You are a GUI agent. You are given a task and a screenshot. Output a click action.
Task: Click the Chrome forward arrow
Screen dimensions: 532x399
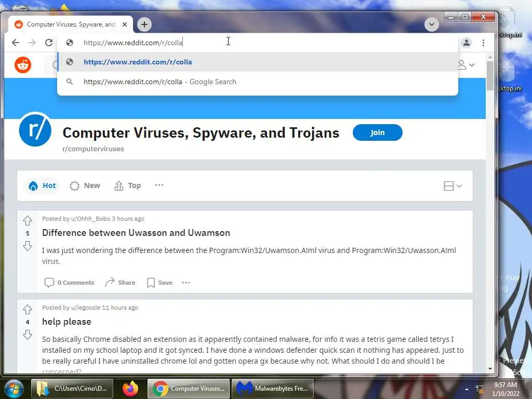(x=32, y=43)
